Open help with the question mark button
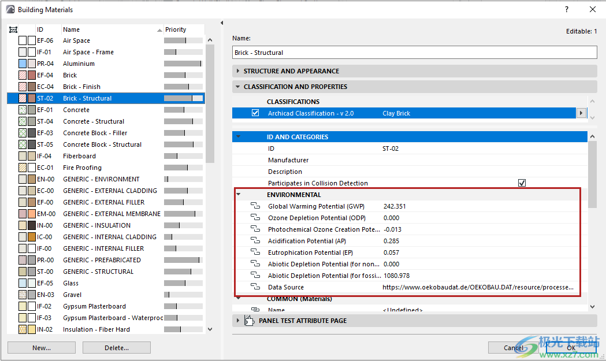Screen dimensions: 606x364 (567, 9)
